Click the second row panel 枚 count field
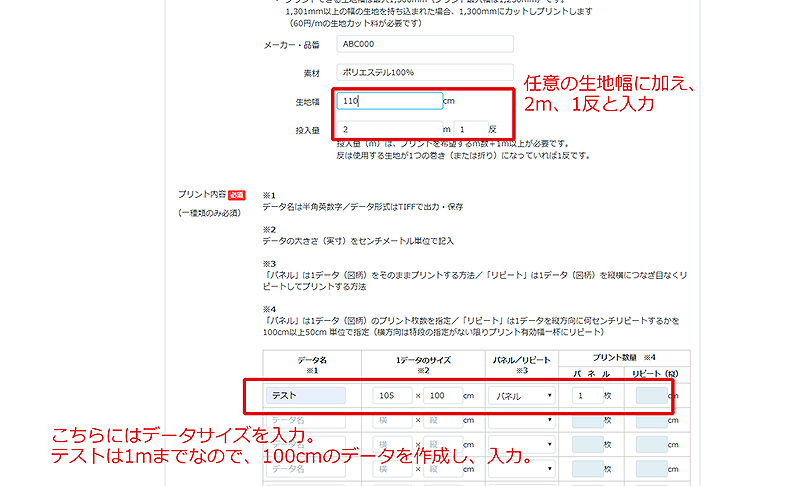 [586, 421]
